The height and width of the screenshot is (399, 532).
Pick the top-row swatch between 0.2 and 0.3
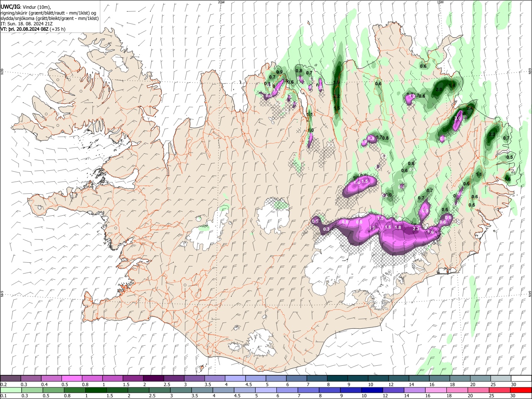10,379
